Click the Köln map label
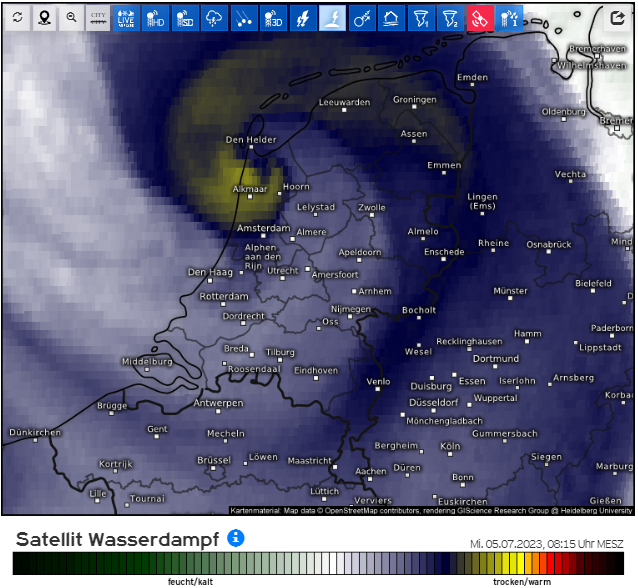638x588 pixels. (x=450, y=446)
